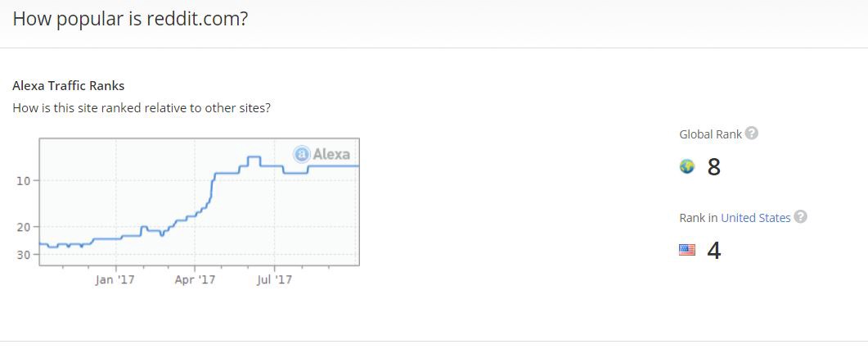Click the rank 20 label on y-axis
The width and height of the screenshot is (868, 358).
[x=26, y=227]
